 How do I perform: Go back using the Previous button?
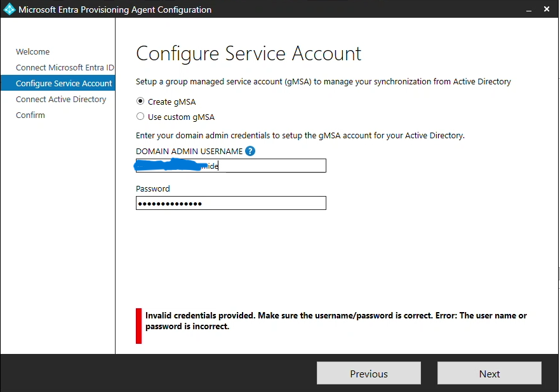[368, 373]
